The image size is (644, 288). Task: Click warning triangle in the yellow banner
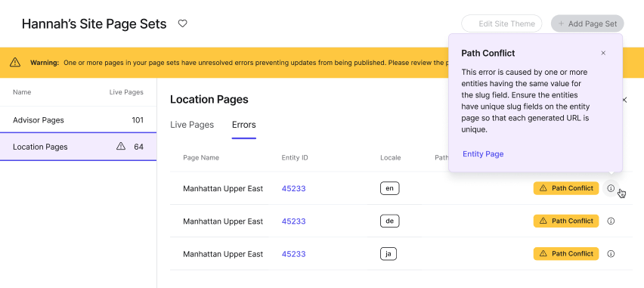(x=15, y=63)
